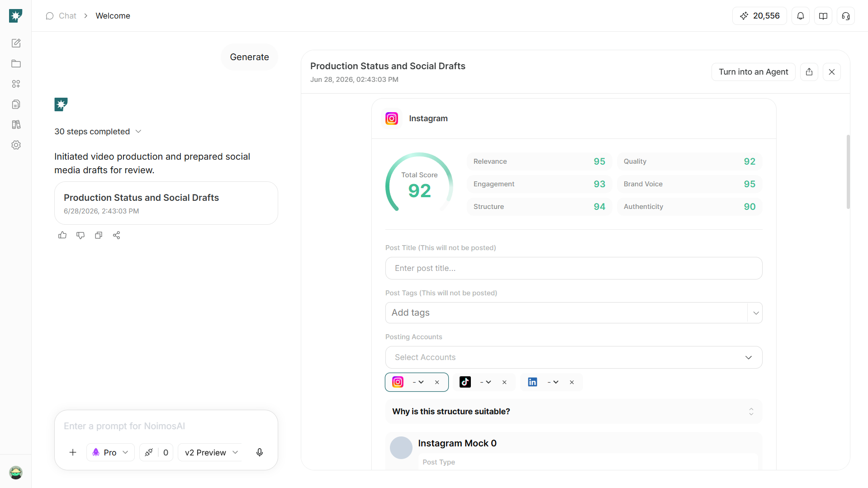Click the Instagram Mock 0 avatar
Screen dimensions: 868x488
click(401, 448)
